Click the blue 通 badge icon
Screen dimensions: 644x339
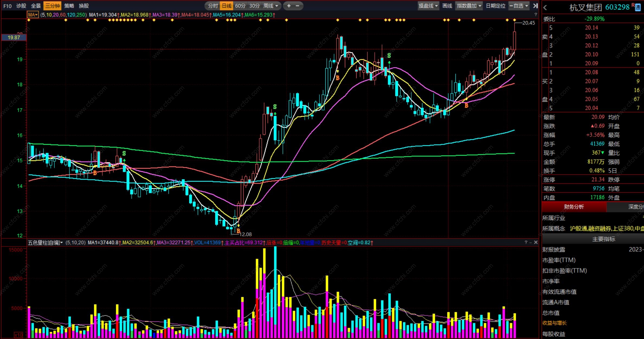tap(638, 8)
